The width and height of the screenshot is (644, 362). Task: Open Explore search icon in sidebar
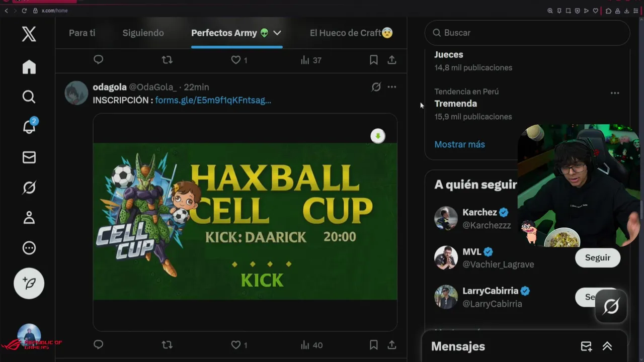[29, 97]
